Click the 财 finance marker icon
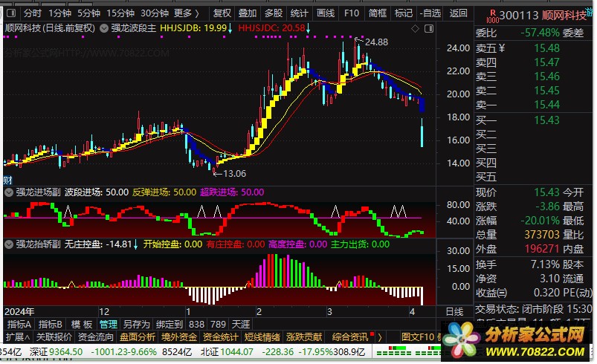Screen dimensions: 597x364 7,180
